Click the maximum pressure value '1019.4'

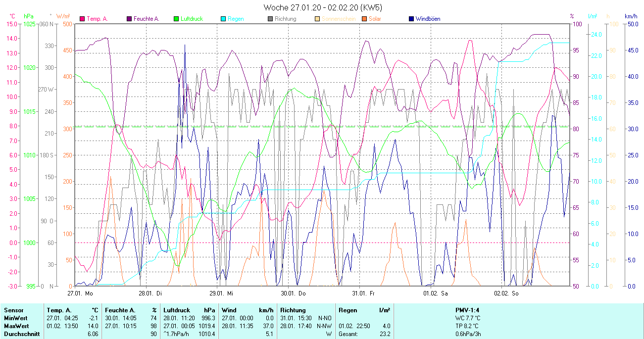click(x=206, y=326)
